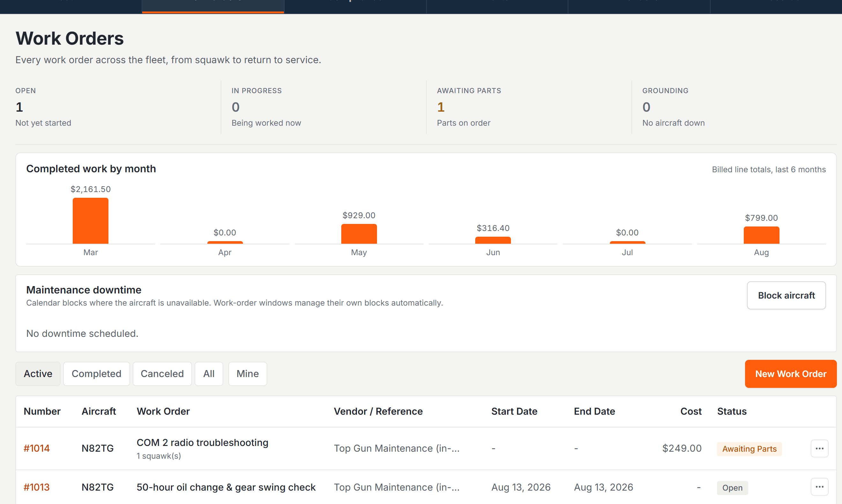The width and height of the screenshot is (842, 504).
Task: Click the Aircraft column header
Action: point(99,411)
